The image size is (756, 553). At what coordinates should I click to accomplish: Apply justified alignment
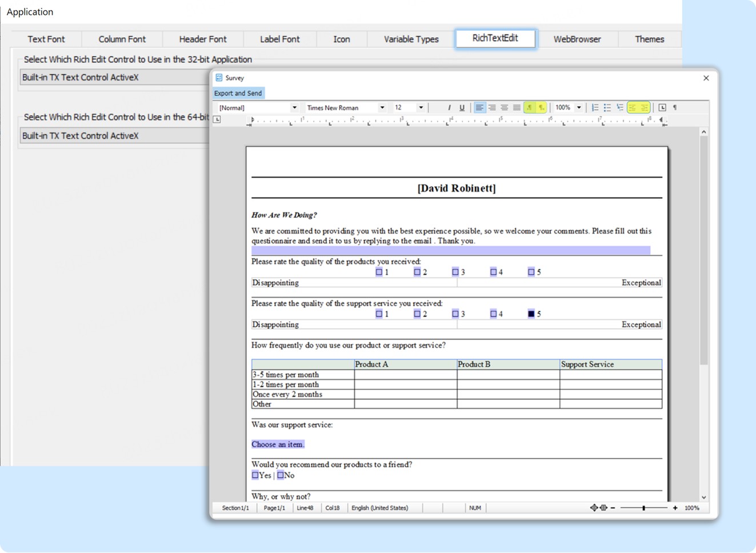pos(517,107)
